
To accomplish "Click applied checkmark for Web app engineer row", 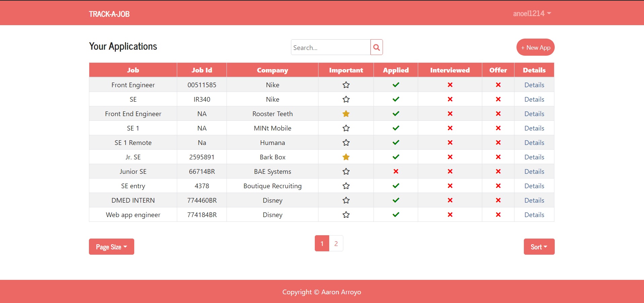I will (x=396, y=215).
